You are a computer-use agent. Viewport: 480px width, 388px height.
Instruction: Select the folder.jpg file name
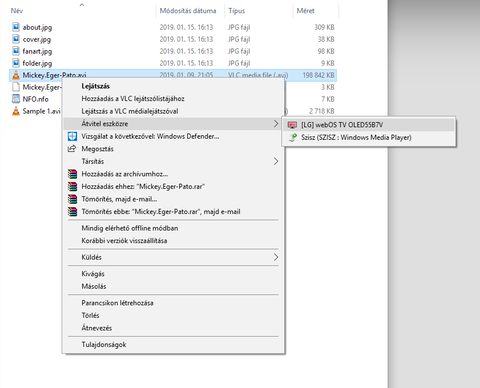tap(37, 63)
